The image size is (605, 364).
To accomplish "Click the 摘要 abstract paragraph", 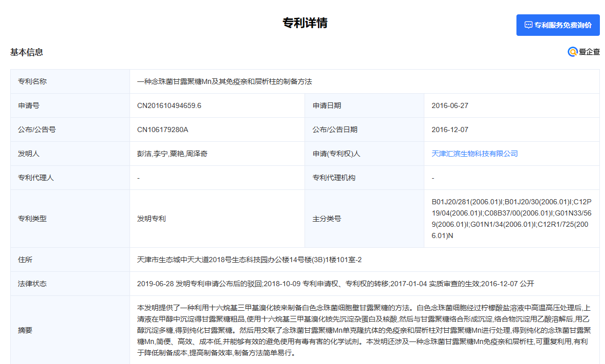I will pos(364,330).
